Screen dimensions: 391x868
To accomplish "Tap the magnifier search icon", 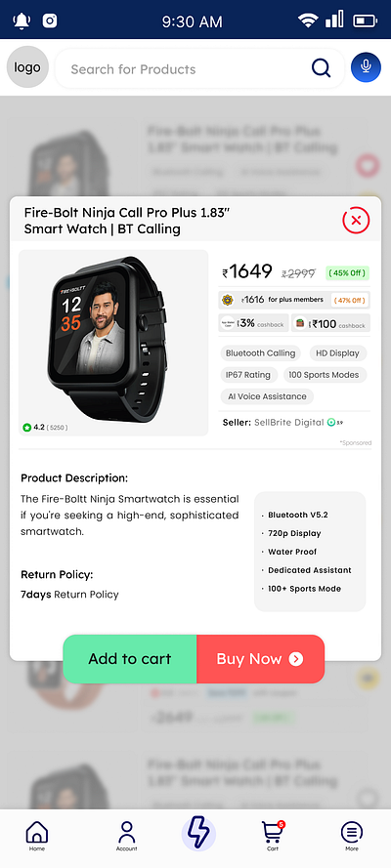I will [x=322, y=68].
